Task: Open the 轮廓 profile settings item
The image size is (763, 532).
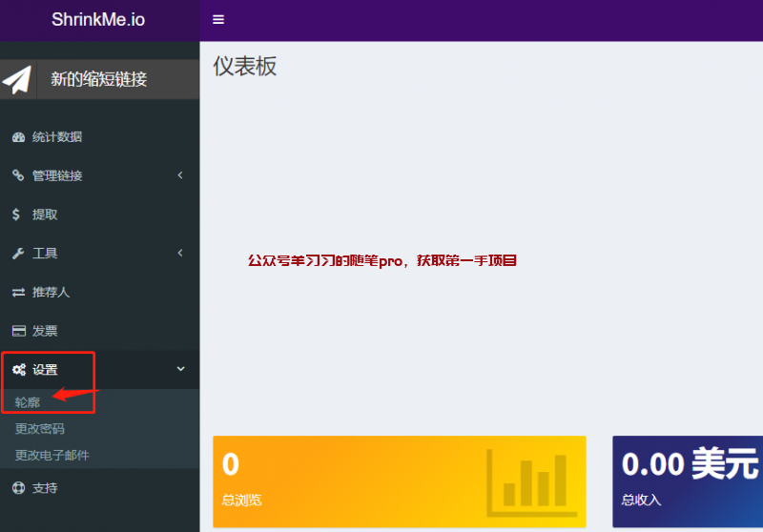Action: click(28, 402)
